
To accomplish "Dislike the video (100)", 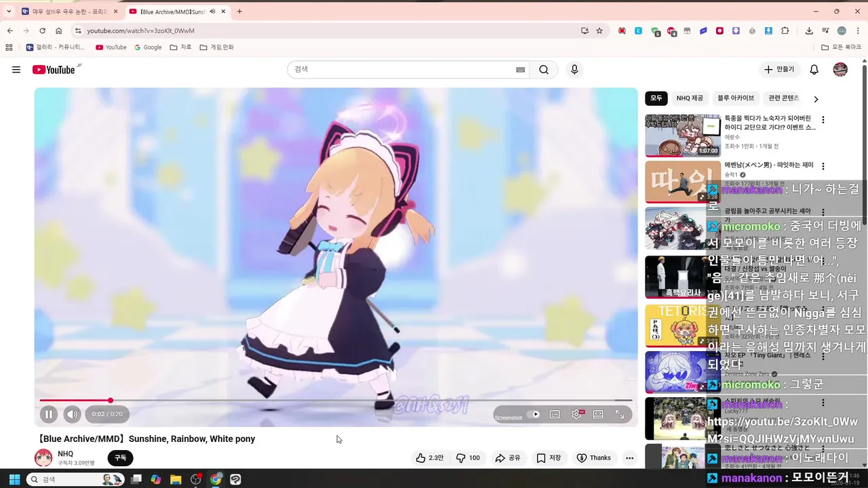I will tap(468, 458).
